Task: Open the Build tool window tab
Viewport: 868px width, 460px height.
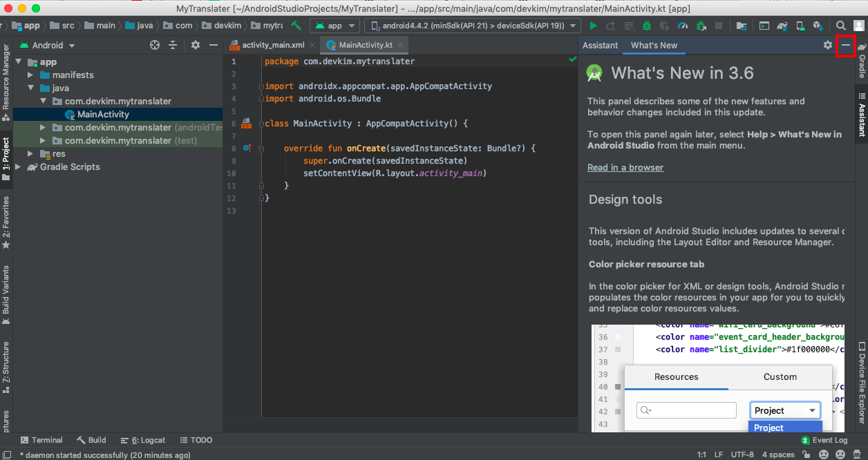Action: (x=91, y=440)
